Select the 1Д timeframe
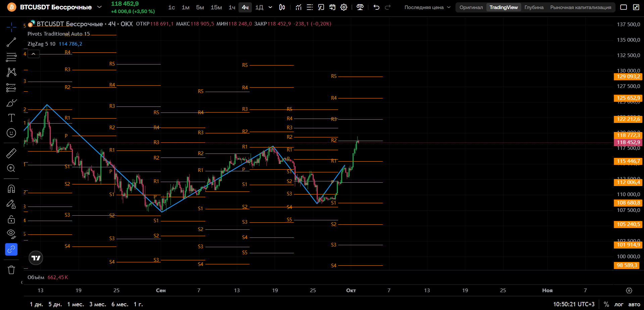Screen dimensions: 644x310 pos(259,7)
